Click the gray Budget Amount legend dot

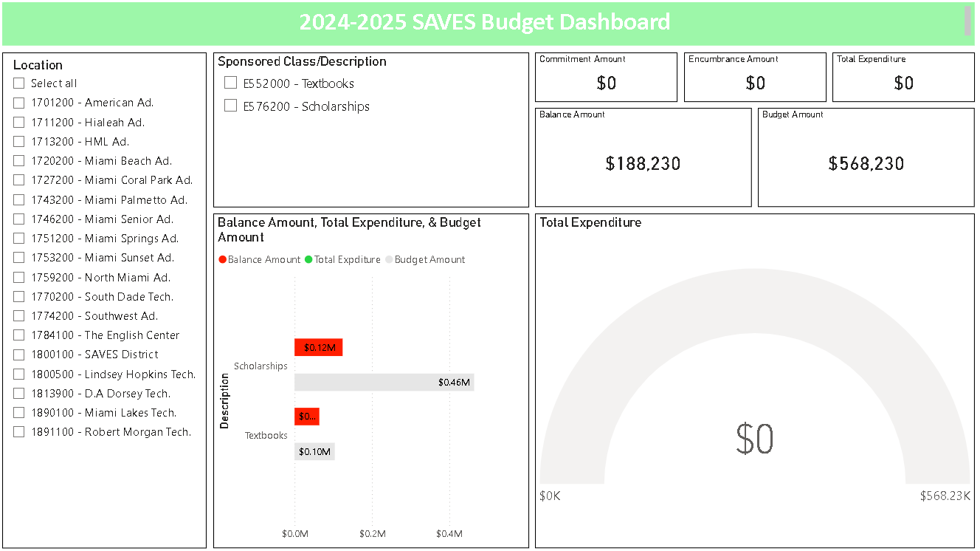click(x=389, y=259)
